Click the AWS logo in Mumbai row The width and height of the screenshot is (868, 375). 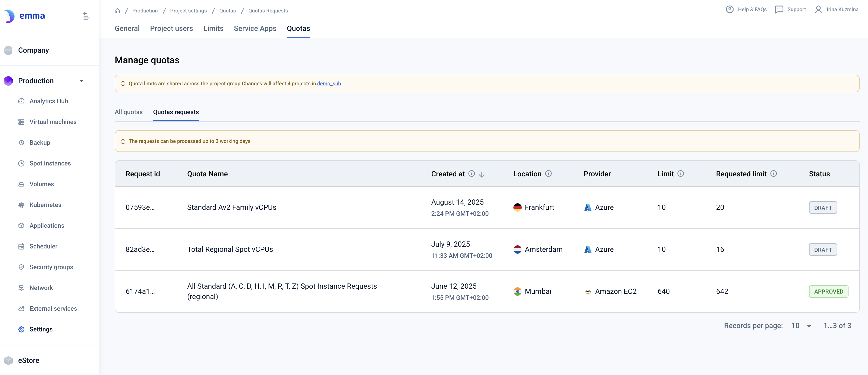(x=588, y=291)
